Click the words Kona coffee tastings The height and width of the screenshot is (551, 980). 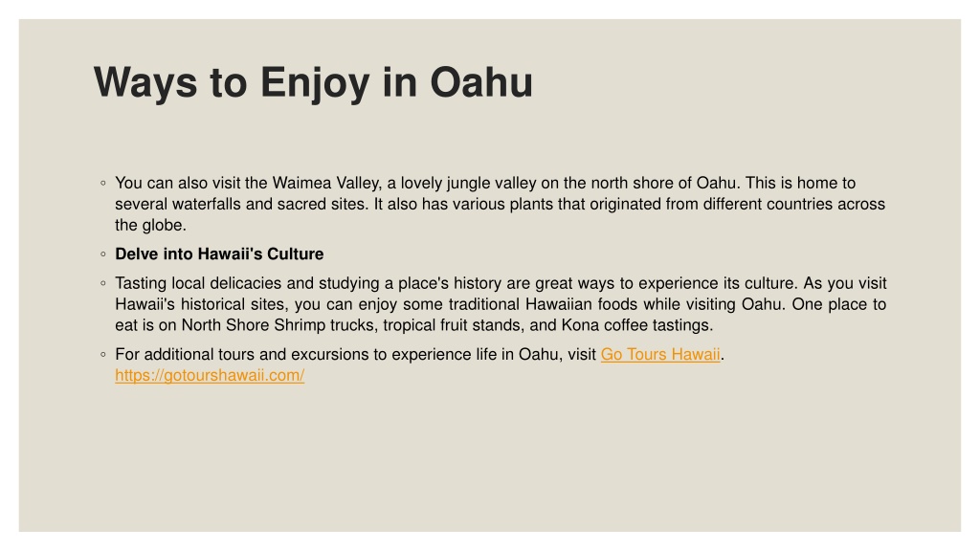[636, 325]
